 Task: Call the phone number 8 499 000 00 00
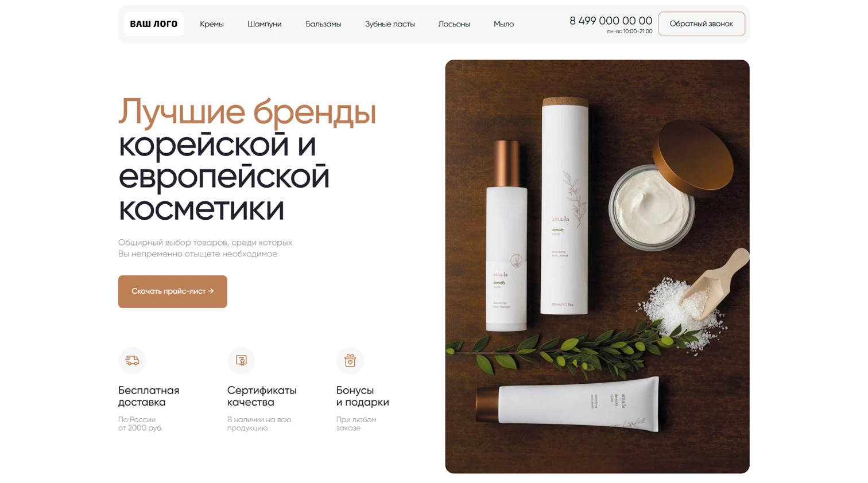(x=611, y=21)
